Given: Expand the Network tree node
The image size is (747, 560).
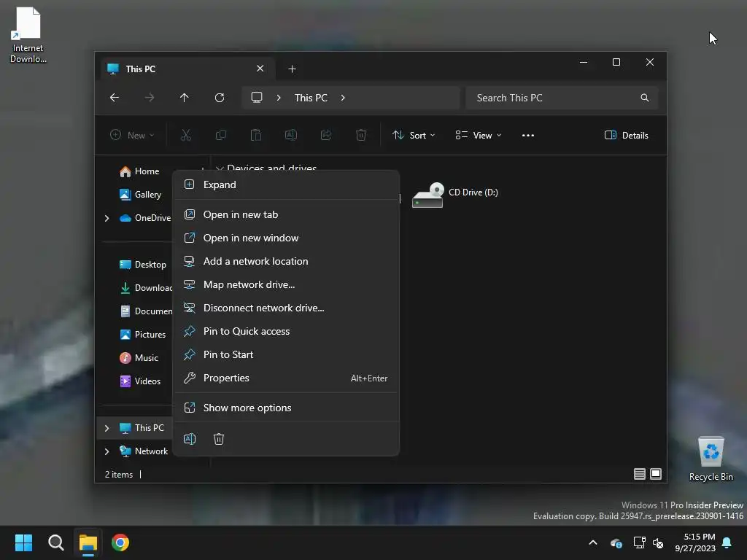Looking at the screenshot, I should [107, 451].
